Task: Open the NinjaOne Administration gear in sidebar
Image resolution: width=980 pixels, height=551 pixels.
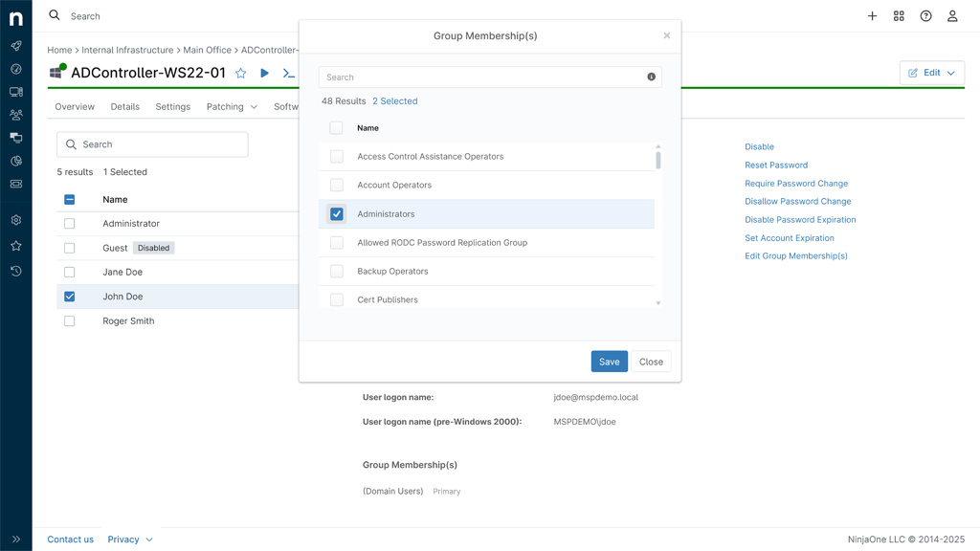Action: point(13,219)
